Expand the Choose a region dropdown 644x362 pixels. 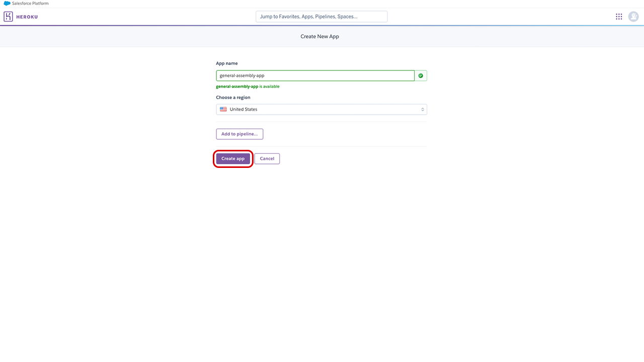(321, 110)
